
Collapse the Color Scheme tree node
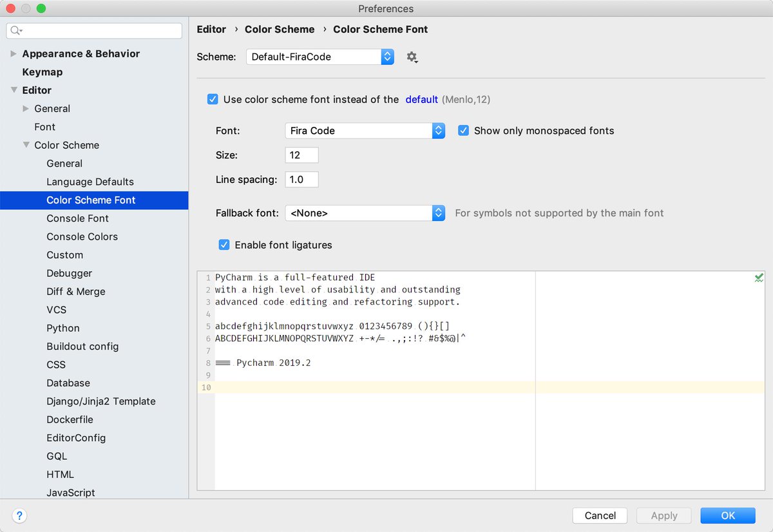pos(26,145)
